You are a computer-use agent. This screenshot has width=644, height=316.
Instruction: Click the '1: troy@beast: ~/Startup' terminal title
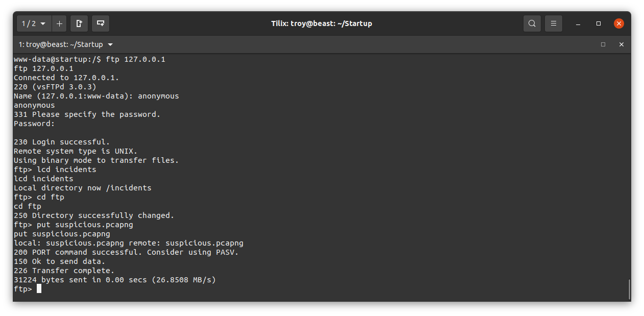coord(61,44)
